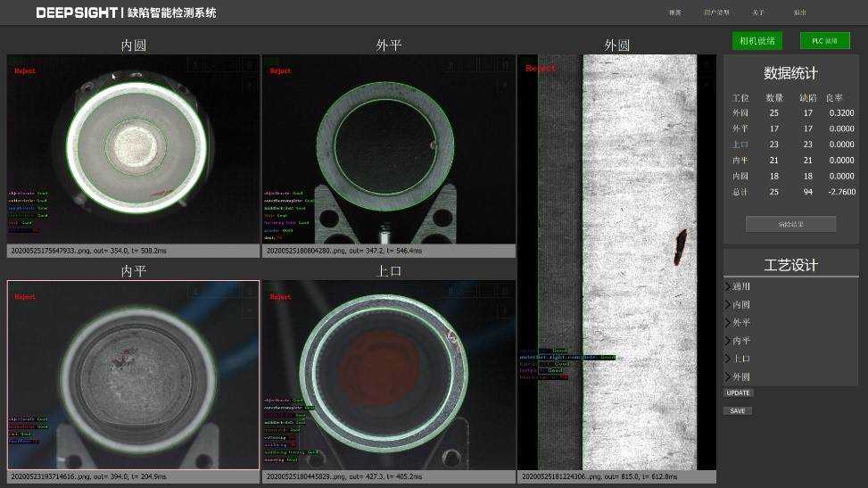Screen dimensions: 868x488
Task: Click the dark defect mark in 外圆 image
Action: 680,246
